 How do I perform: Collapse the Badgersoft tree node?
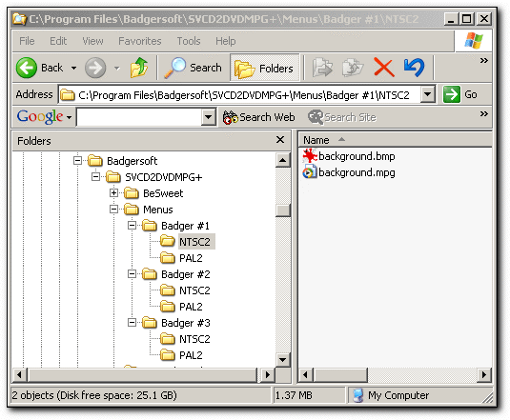coord(77,161)
